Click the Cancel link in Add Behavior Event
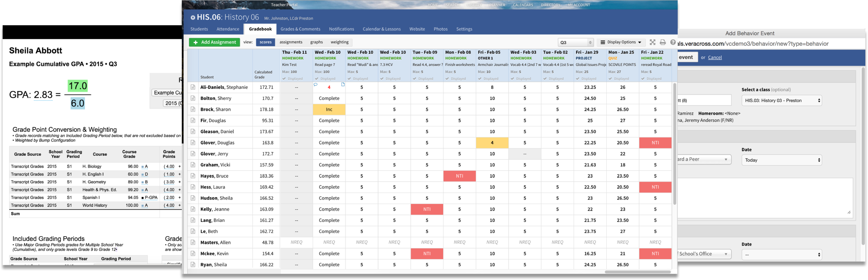The image size is (868, 280). click(715, 58)
